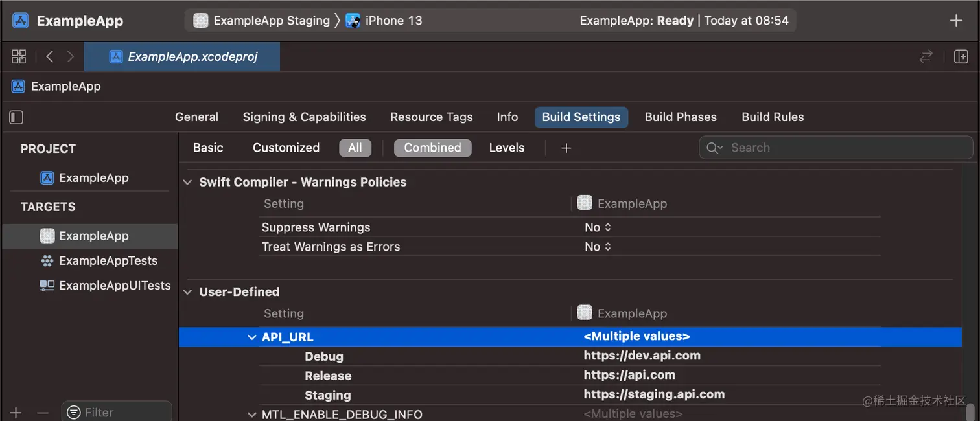Open the Signing & Capabilities tab
This screenshot has height=421, width=980.
pos(304,117)
